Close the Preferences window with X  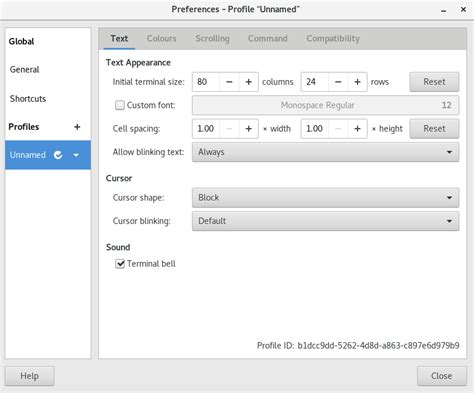463,10
